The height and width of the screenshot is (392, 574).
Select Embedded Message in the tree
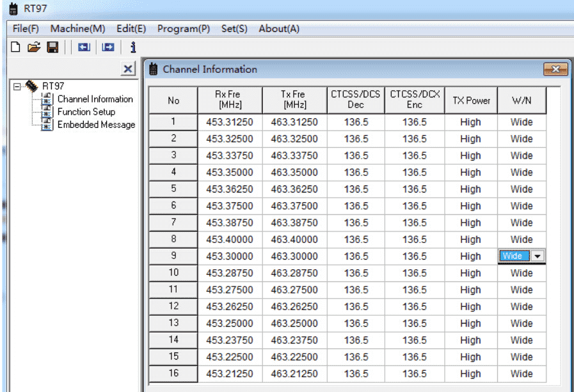click(x=96, y=125)
